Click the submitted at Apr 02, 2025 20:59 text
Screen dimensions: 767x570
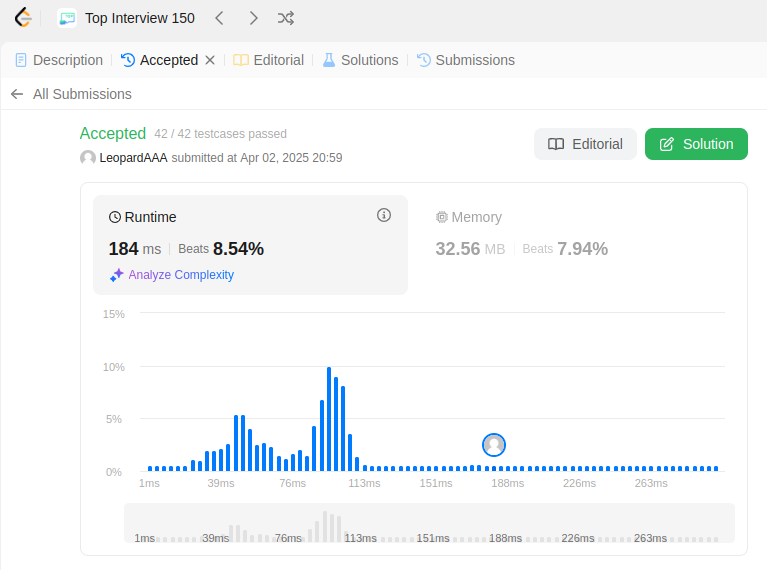click(x=257, y=158)
